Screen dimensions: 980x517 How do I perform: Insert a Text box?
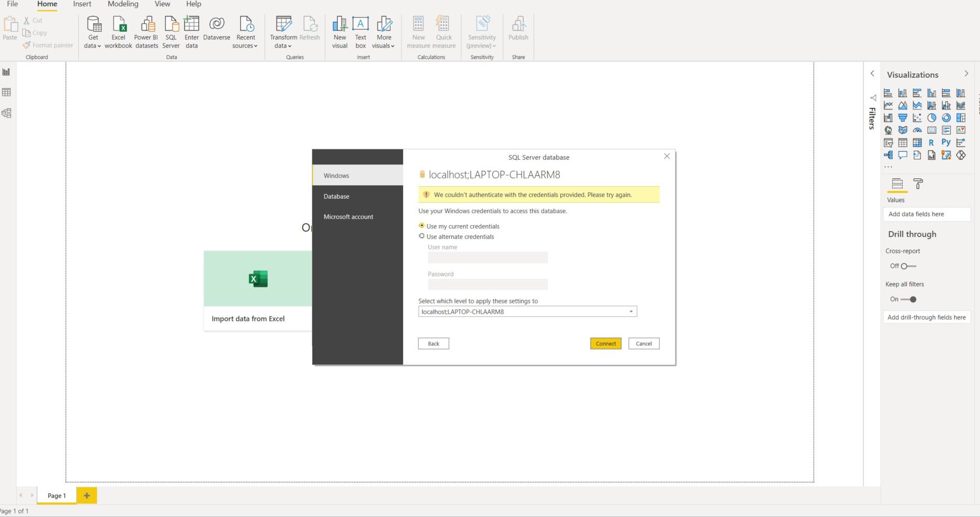[361, 32]
